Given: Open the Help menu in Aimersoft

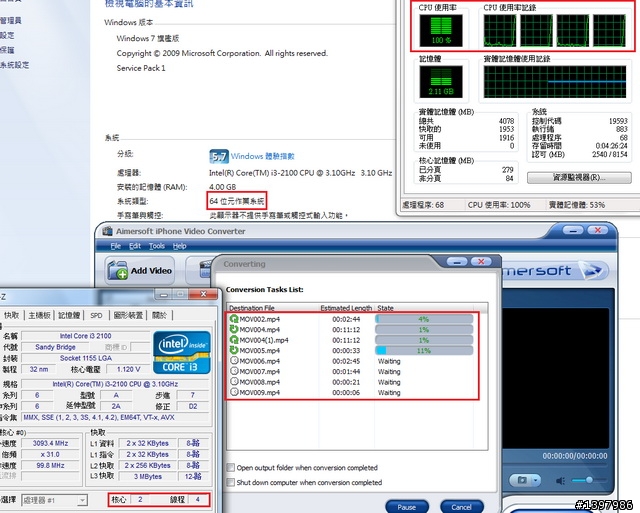Looking at the screenshot, I should [179, 246].
